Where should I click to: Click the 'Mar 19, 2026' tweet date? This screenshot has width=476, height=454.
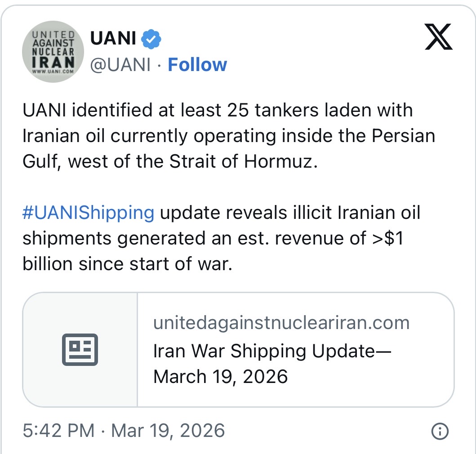pos(168,431)
